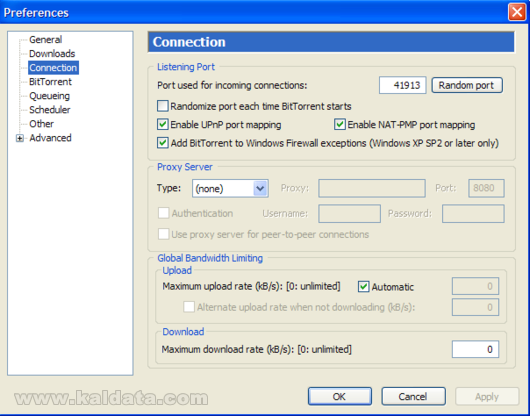
Task: Confirm settings with OK button
Action: tap(340, 396)
